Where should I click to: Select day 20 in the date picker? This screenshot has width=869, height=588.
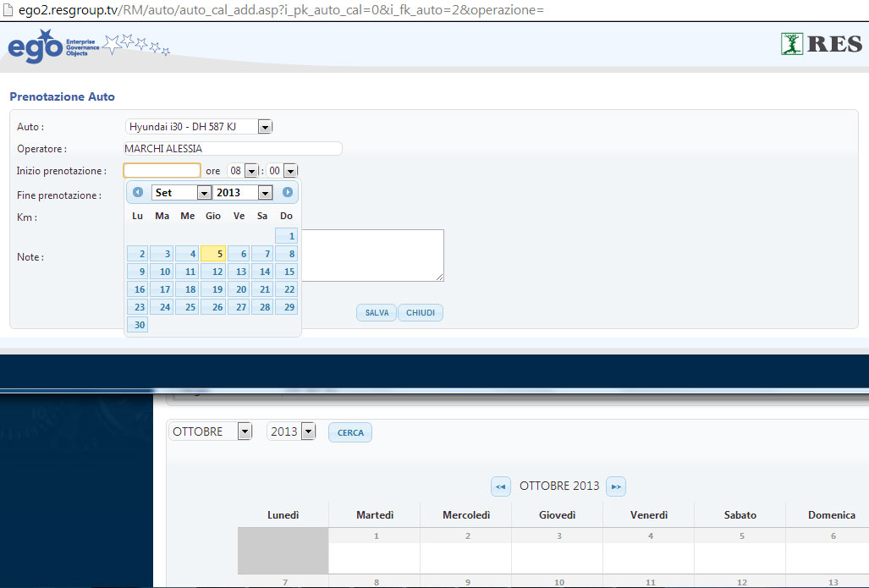point(239,289)
